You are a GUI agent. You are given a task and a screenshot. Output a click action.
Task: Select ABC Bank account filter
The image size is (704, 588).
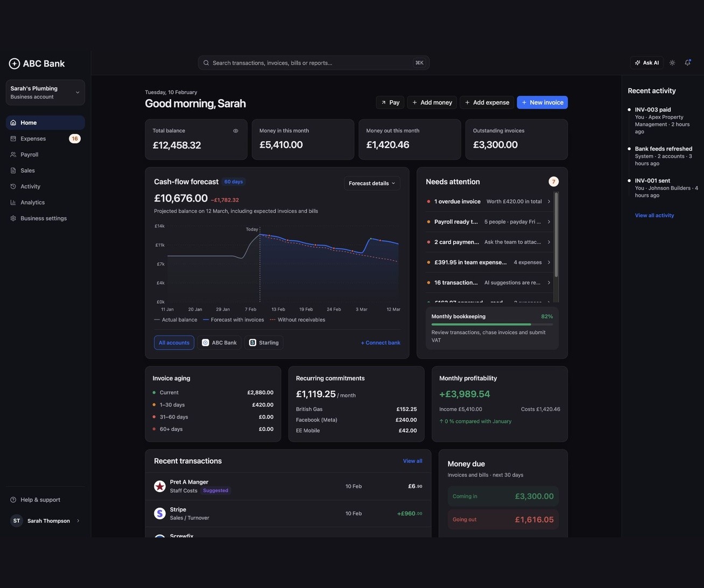[x=219, y=342]
